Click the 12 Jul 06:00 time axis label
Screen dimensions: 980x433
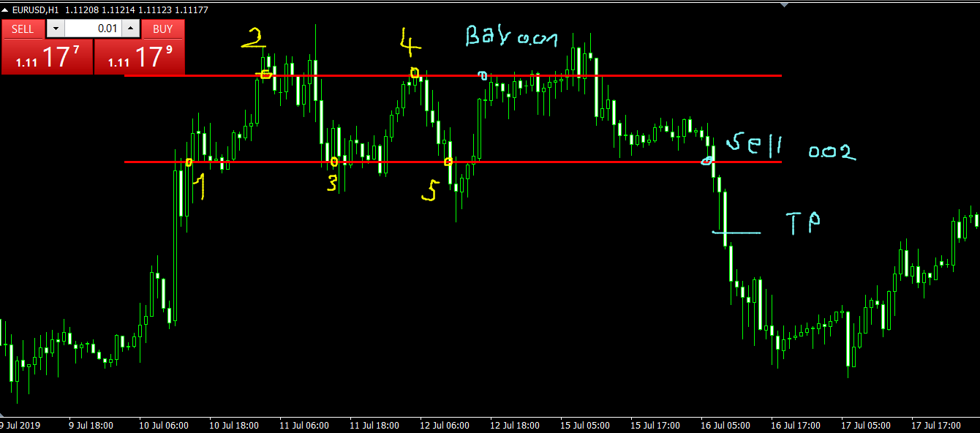pos(445,425)
